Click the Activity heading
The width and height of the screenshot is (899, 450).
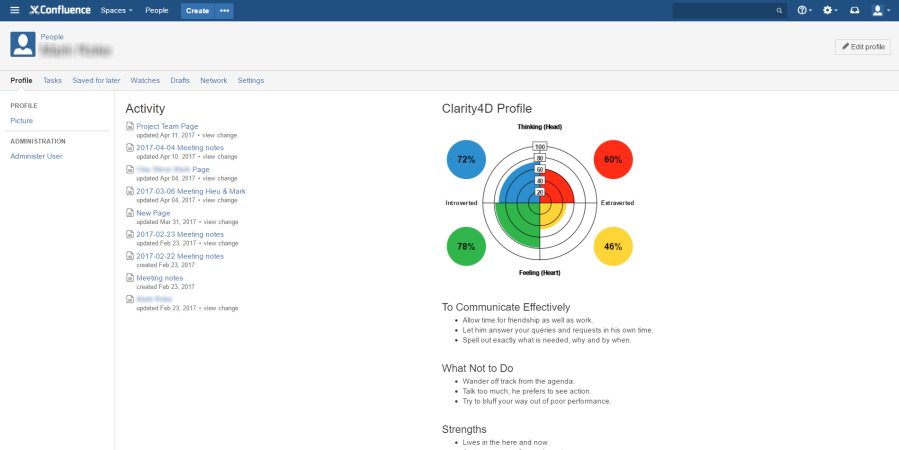(145, 108)
